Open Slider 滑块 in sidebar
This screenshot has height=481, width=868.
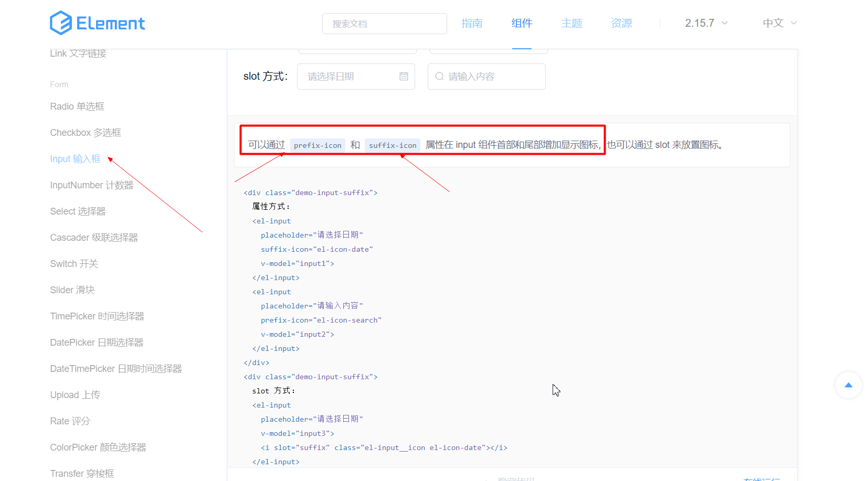pyautogui.click(x=72, y=290)
